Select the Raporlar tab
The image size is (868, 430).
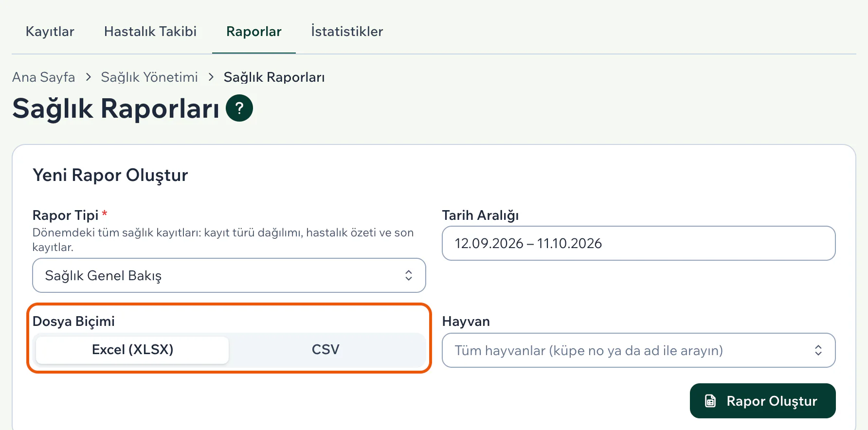254,32
